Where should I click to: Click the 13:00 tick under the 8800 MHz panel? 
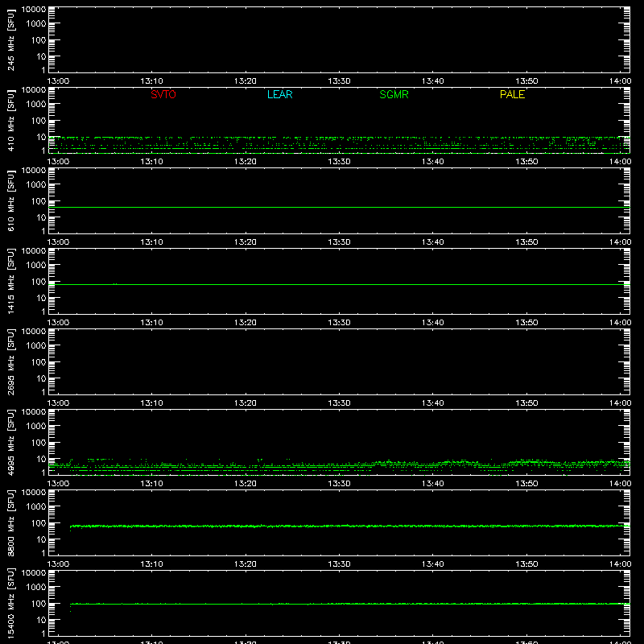(58, 564)
